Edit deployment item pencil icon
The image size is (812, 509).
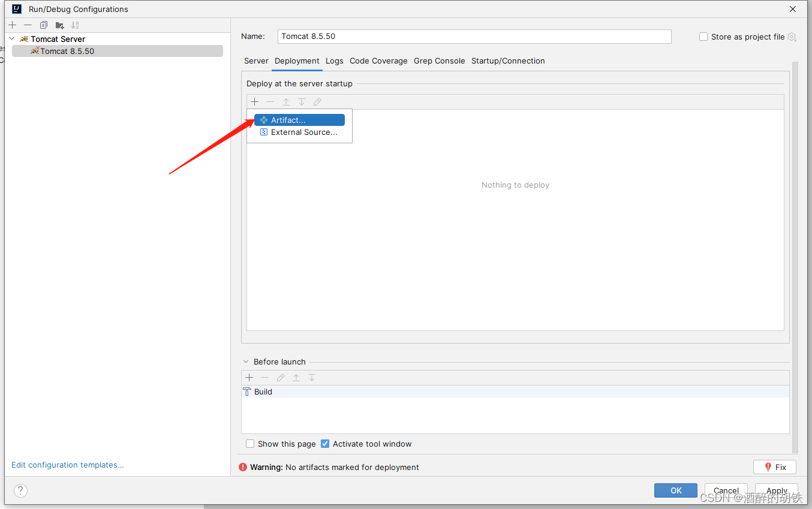(317, 102)
